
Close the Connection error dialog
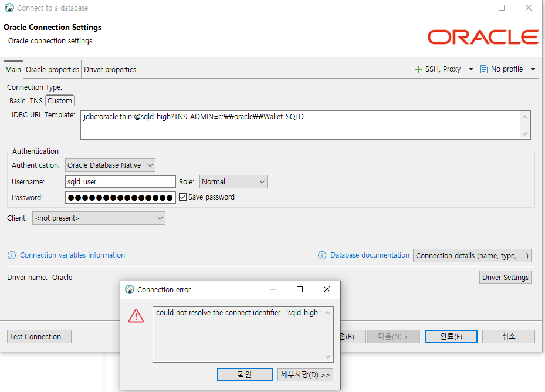coord(327,289)
